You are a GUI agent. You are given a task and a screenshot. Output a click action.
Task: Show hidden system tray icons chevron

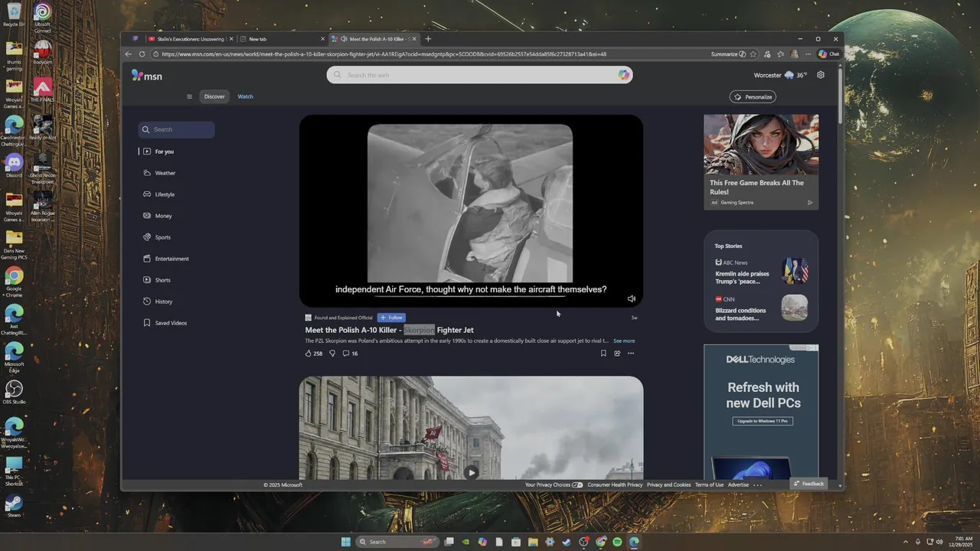tap(905, 542)
